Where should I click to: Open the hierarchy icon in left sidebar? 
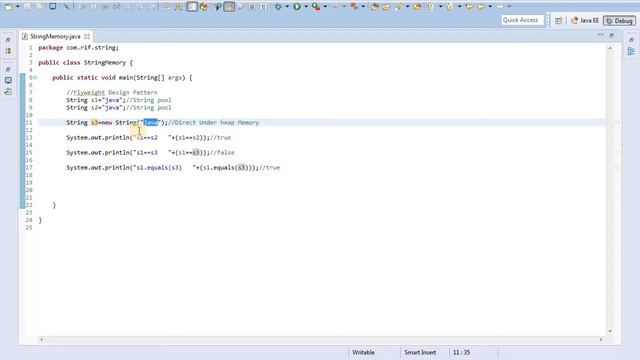tap(8, 51)
